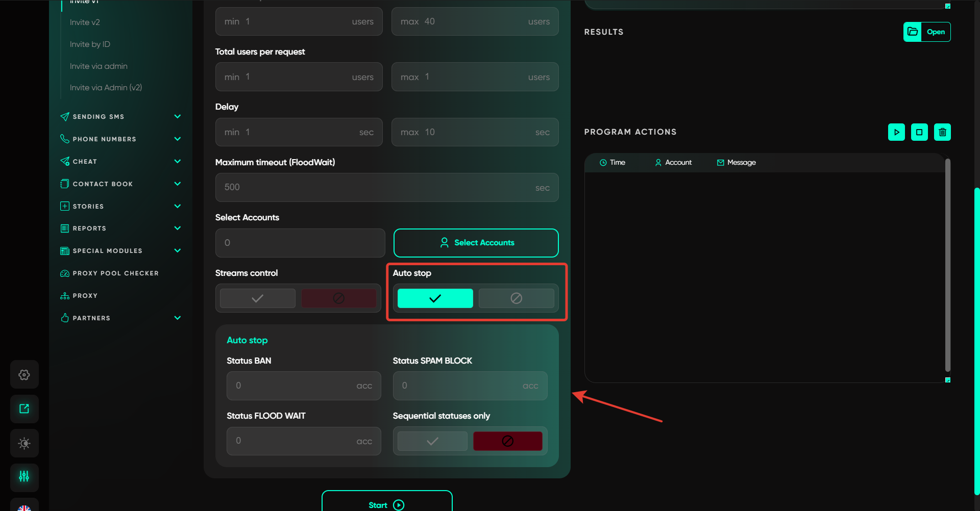This screenshot has width=980, height=511.
Task: Click the play icon in Program Actions
Action: [x=896, y=132]
